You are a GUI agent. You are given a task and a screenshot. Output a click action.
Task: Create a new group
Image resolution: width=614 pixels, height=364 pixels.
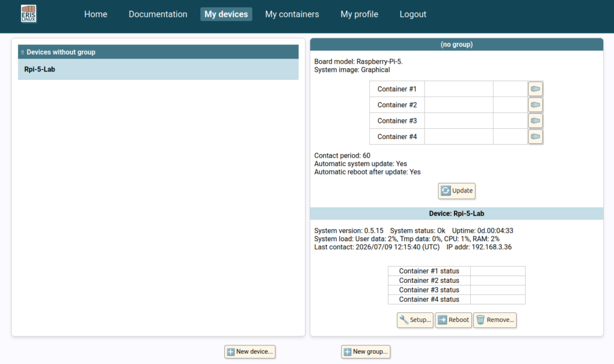366,352
